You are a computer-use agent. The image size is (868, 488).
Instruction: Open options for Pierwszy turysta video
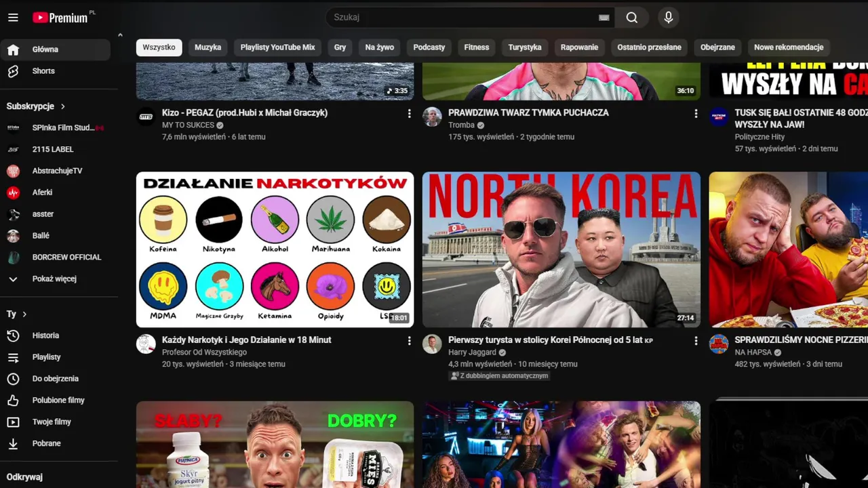tap(695, 341)
